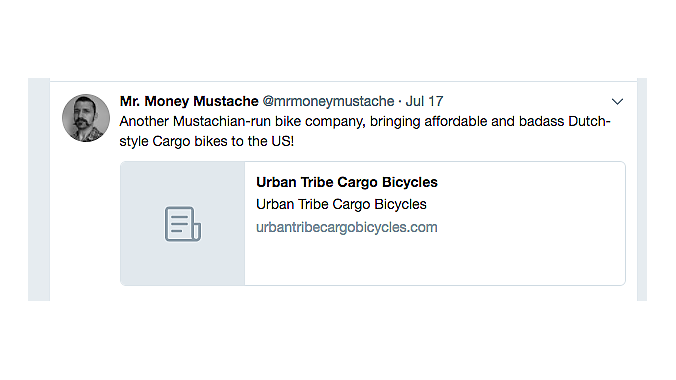Click the left gray margin strip
Screen dimensions: 676x380
click(x=39, y=189)
